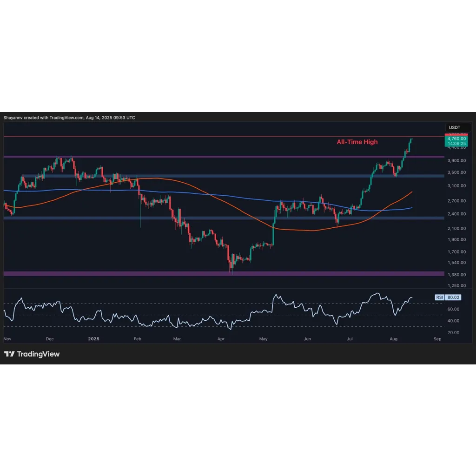Click the Dec time axis label
Screen dimensions: 476x476
click(49, 339)
